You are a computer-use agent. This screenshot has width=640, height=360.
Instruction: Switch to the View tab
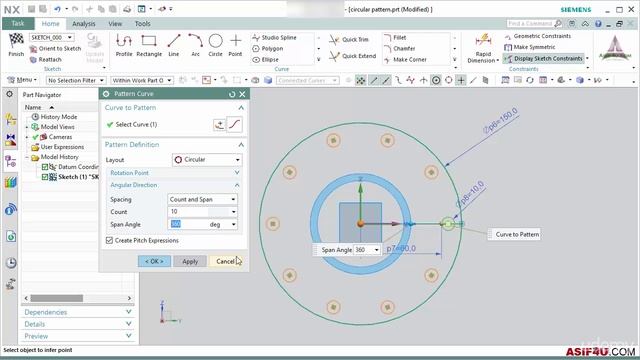point(115,24)
